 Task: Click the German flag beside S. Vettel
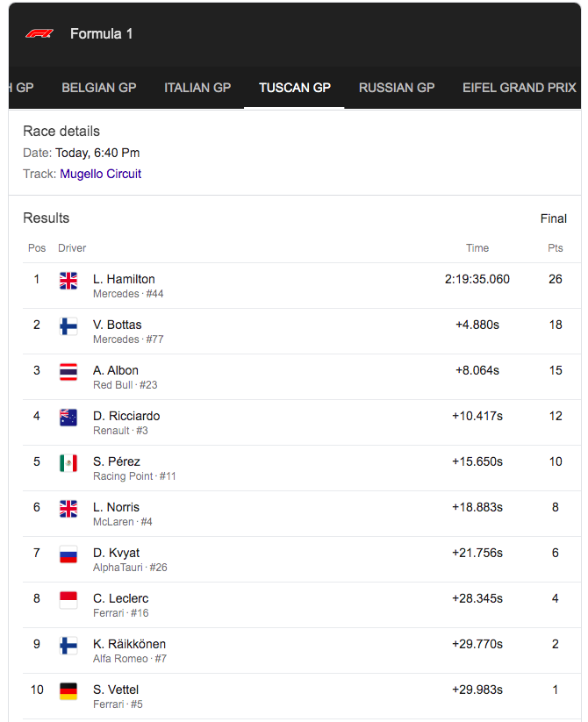[68, 690]
